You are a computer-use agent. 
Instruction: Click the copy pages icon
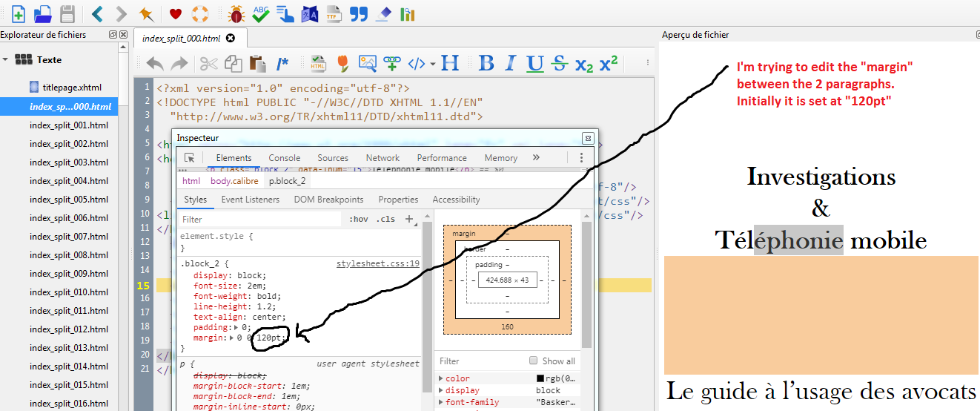tap(233, 64)
